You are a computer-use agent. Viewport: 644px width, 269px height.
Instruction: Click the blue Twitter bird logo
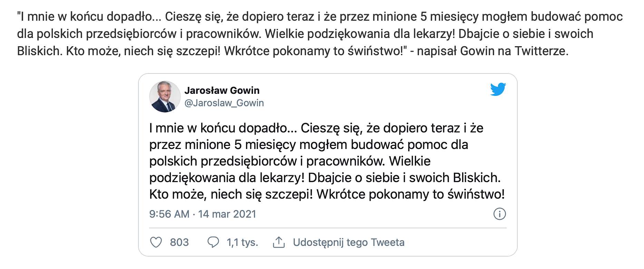click(498, 89)
